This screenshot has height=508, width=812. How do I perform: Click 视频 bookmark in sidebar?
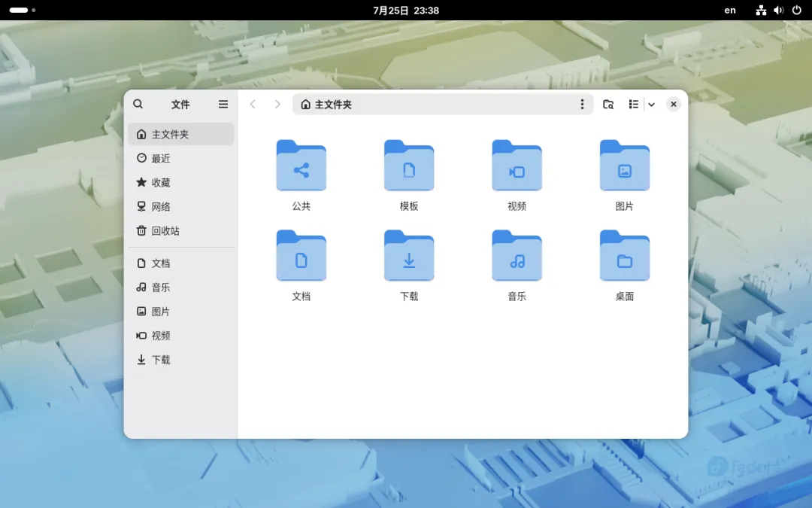180,336
